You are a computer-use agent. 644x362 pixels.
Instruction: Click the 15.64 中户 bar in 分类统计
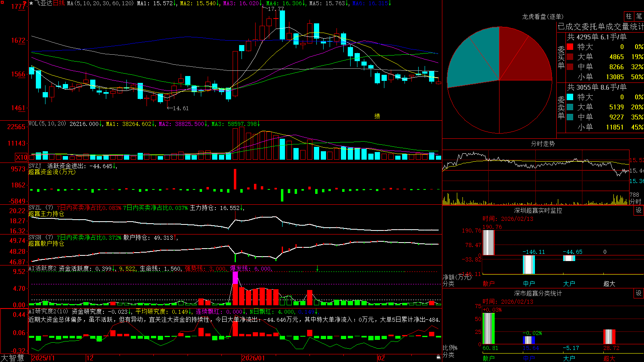pyautogui.click(x=528, y=340)
